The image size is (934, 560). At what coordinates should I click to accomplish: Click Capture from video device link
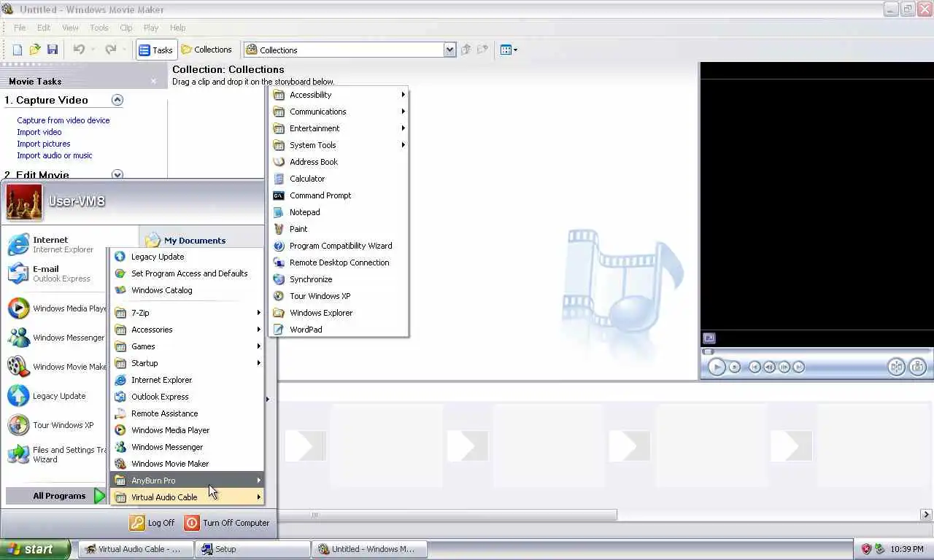coord(63,120)
